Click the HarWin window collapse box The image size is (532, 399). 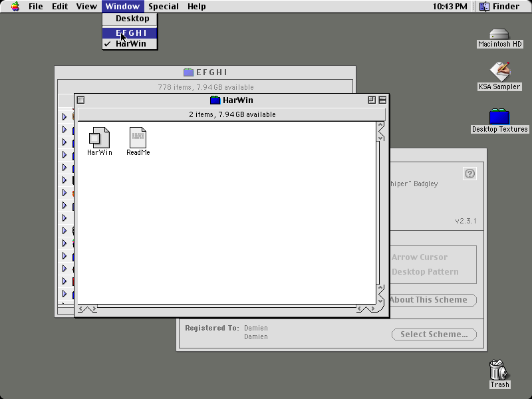pyautogui.click(x=382, y=100)
